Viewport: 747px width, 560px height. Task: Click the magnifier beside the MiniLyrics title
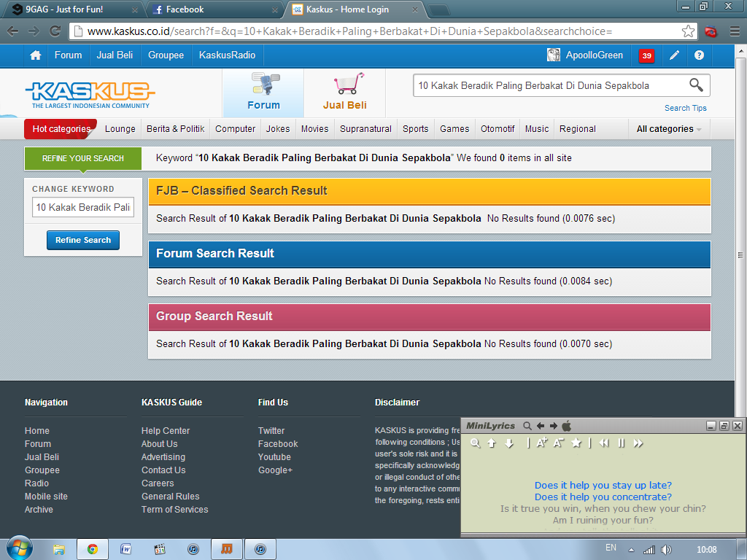click(x=527, y=426)
